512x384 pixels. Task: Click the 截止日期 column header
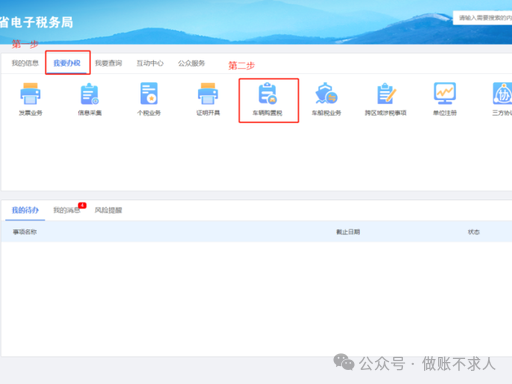[x=348, y=232]
